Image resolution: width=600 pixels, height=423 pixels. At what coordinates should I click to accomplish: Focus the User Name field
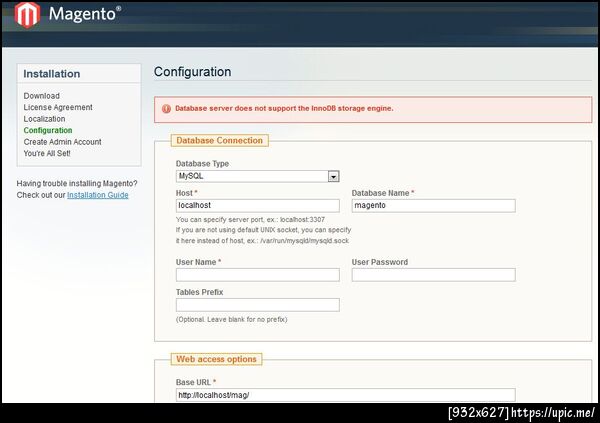[257, 275]
